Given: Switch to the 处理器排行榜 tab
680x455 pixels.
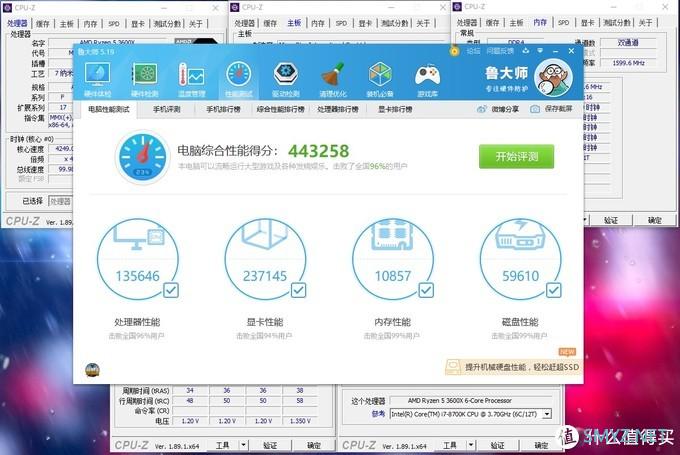Looking at the screenshot, I should pyautogui.click(x=338, y=109).
